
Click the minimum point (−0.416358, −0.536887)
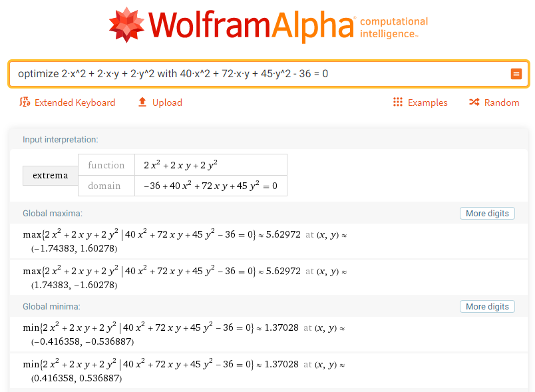[x=83, y=341]
